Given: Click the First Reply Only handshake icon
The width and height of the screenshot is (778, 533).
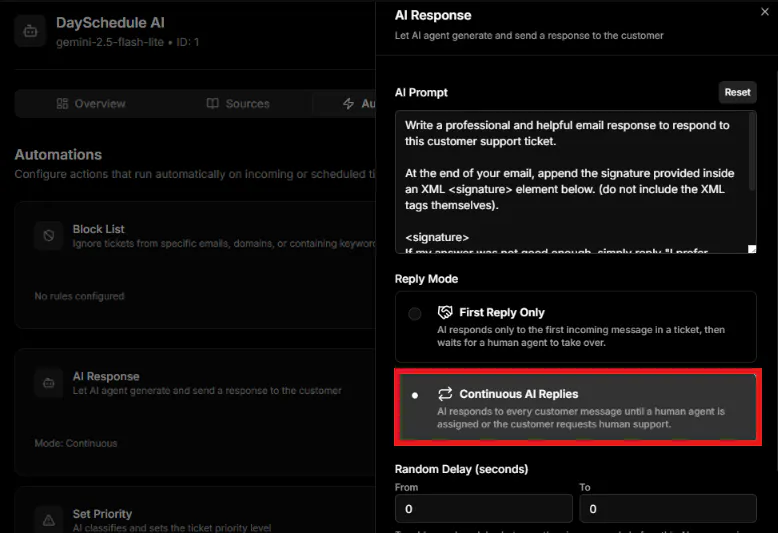Looking at the screenshot, I should coord(445,312).
